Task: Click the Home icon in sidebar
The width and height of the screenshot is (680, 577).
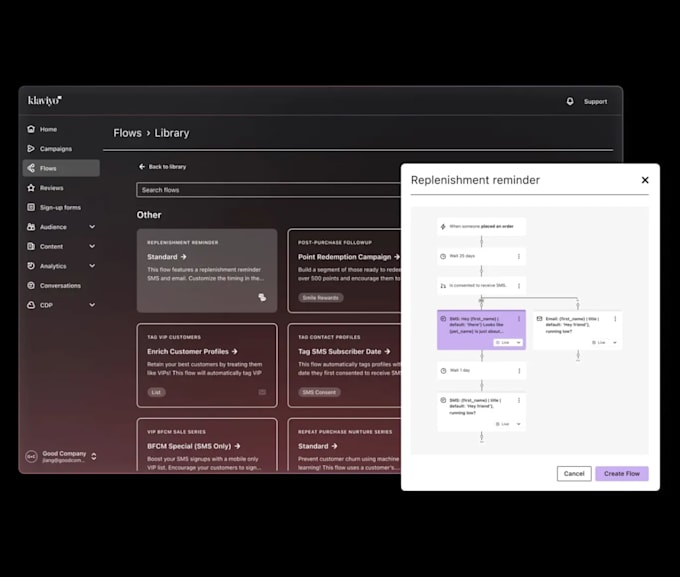Action: [31, 129]
